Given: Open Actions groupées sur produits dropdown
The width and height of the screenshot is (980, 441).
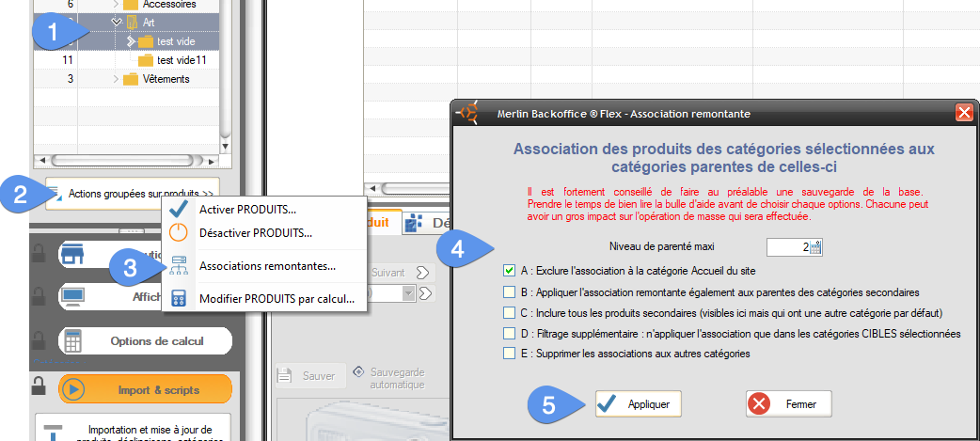Looking at the screenshot, I should 132,193.
